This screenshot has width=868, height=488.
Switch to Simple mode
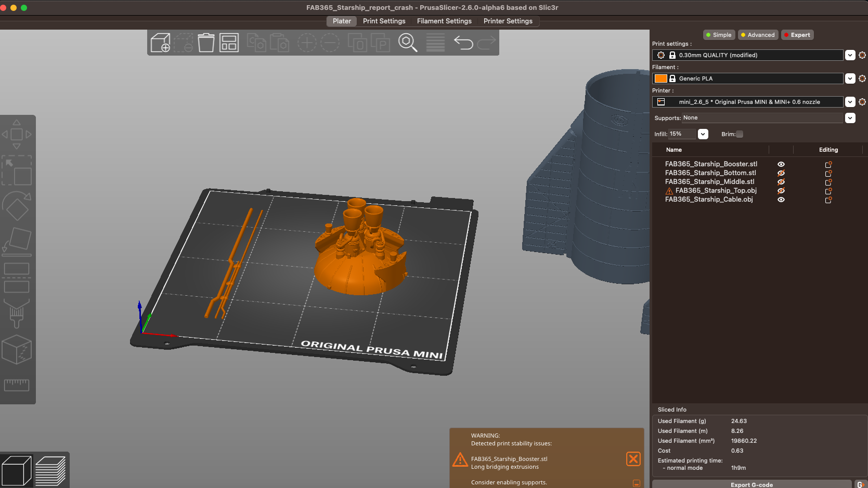[x=718, y=35]
